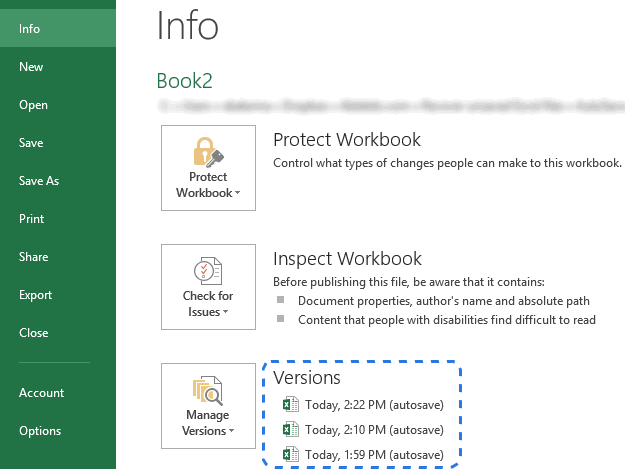Expand the Check for Issues dropdown arrow

(x=226, y=313)
